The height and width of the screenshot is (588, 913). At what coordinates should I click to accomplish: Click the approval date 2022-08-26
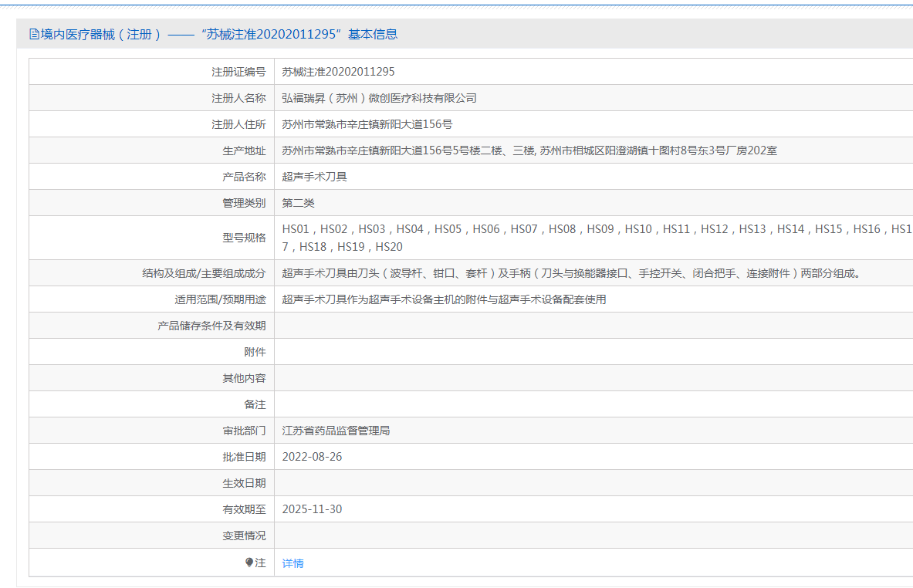coord(312,457)
